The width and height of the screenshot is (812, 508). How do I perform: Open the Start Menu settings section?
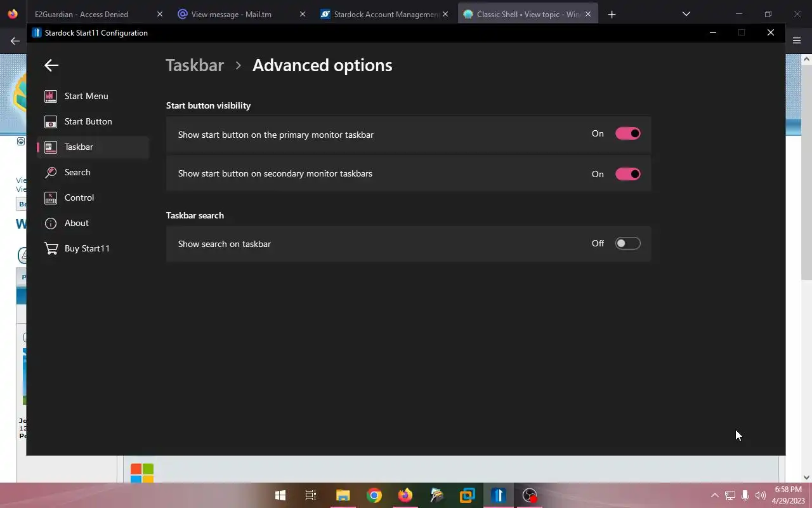[93, 96]
